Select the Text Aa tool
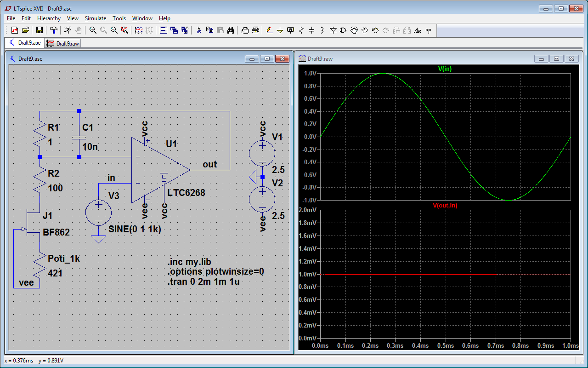 pyautogui.click(x=418, y=30)
